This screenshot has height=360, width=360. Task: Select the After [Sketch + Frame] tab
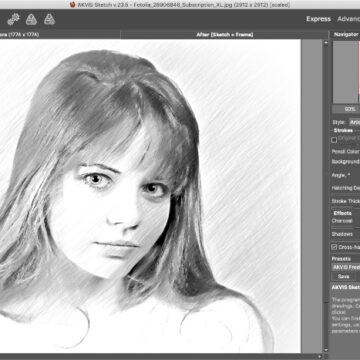coord(224,35)
